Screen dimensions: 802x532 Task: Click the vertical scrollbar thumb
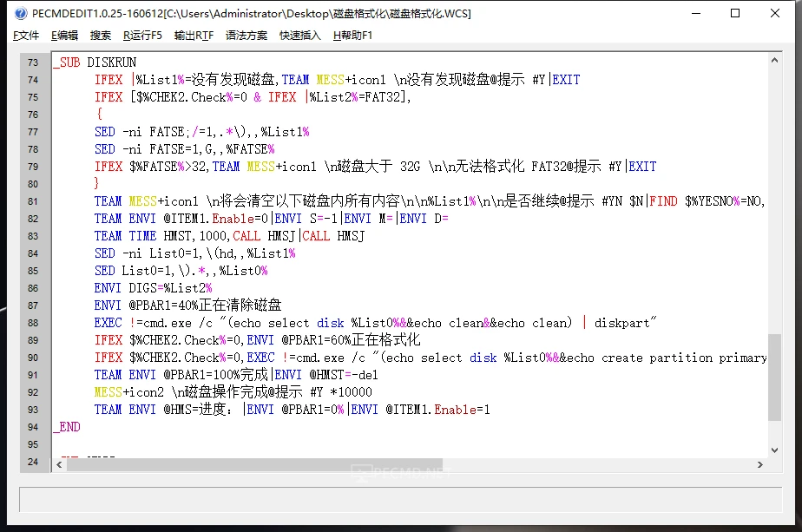click(x=774, y=377)
